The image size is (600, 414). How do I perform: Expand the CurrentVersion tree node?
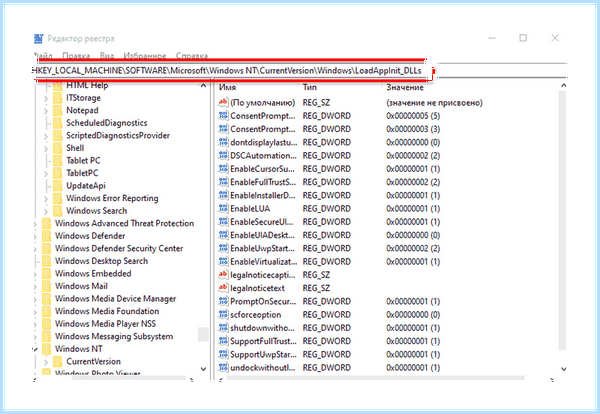[x=46, y=362]
